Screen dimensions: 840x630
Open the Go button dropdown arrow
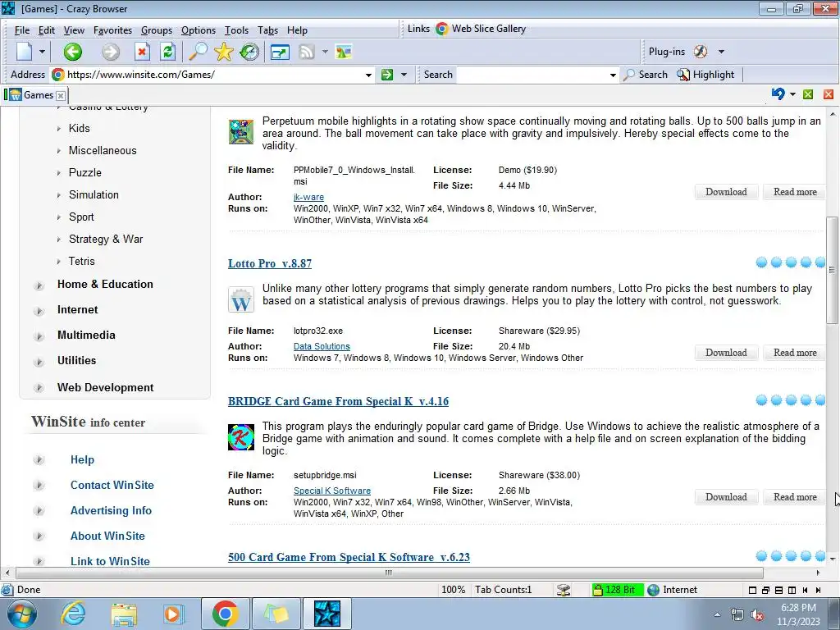(404, 75)
